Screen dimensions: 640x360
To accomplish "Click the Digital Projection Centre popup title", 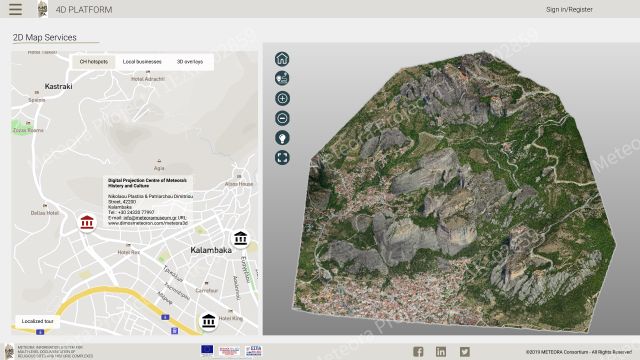I will (147, 183).
